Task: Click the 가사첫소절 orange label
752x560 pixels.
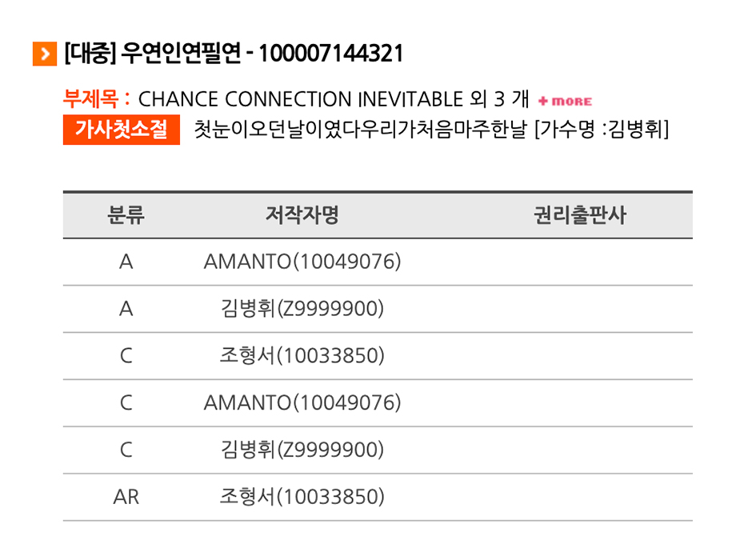Action: (x=122, y=130)
